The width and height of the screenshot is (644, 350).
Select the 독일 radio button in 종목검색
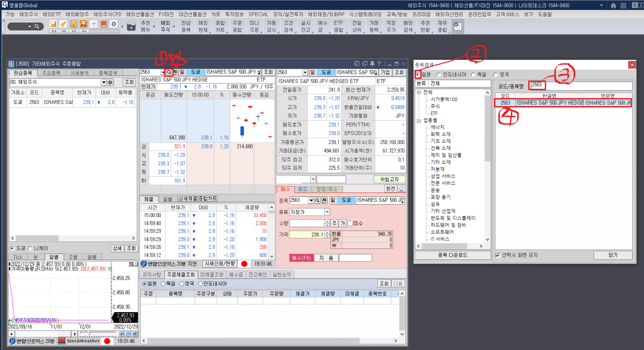(473, 74)
